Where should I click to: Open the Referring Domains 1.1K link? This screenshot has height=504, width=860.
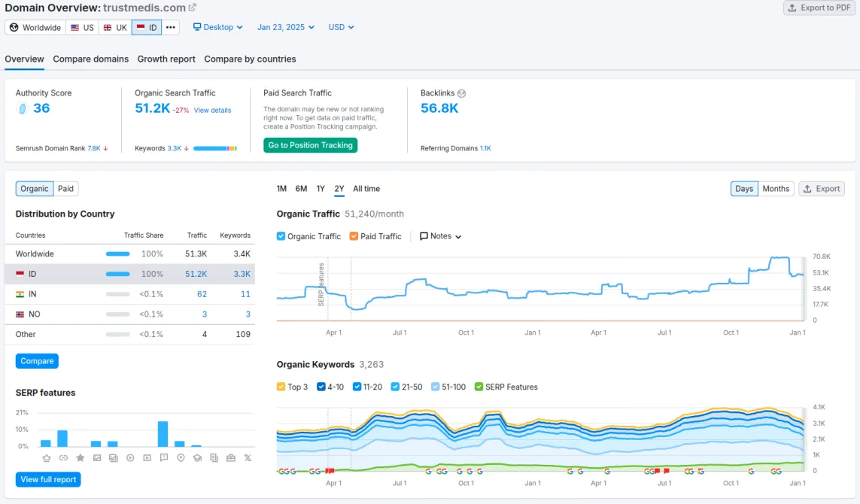tap(485, 149)
